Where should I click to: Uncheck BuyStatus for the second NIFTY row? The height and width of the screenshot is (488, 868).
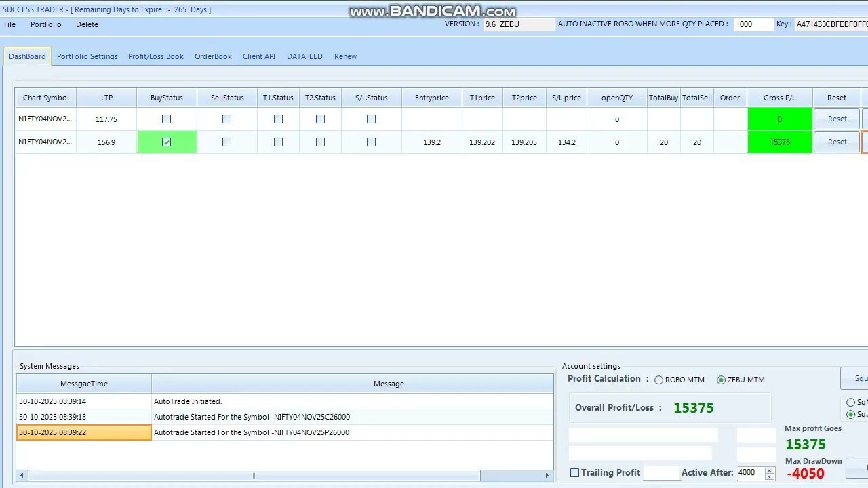coord(167,142)
